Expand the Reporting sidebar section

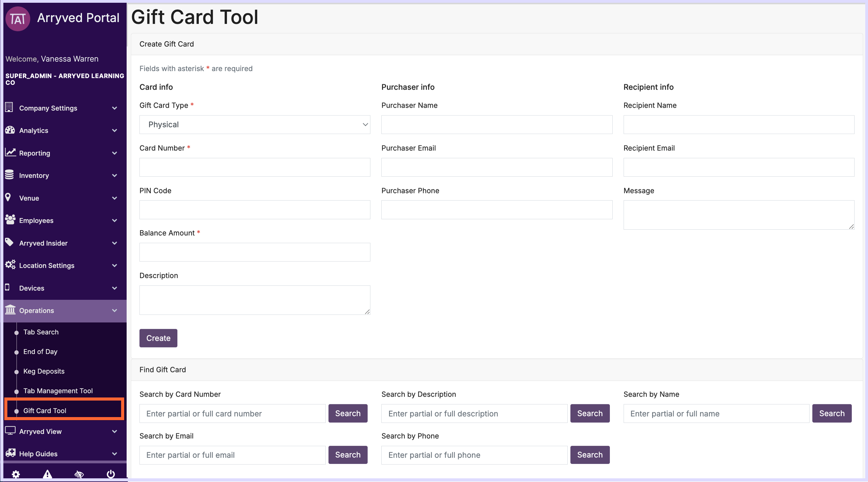tap(62, 153)
